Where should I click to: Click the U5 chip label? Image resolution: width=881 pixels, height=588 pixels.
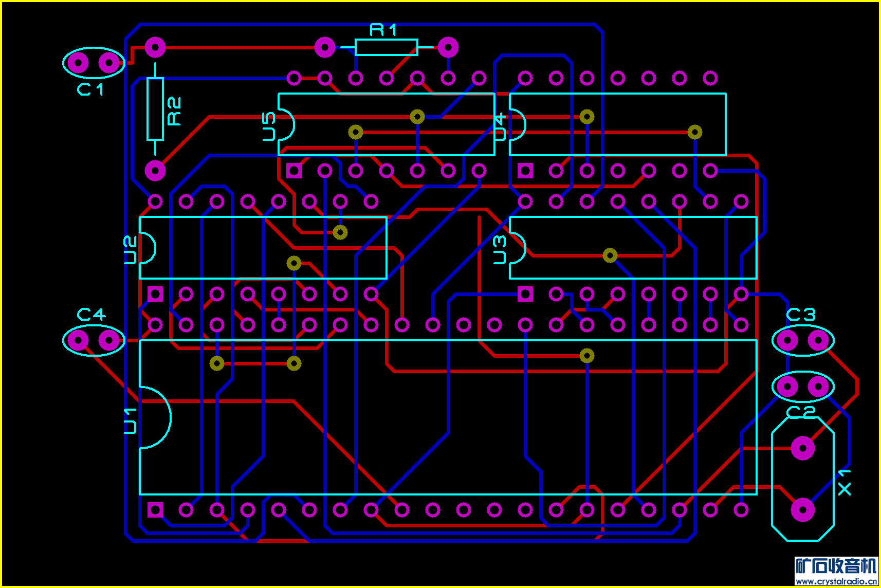coord(269,126)
